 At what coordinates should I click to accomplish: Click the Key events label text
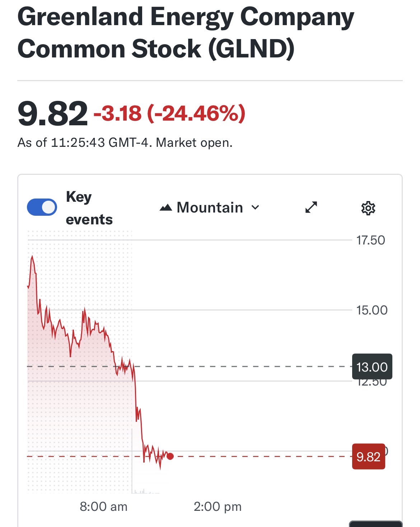click(x=89, y=208)
